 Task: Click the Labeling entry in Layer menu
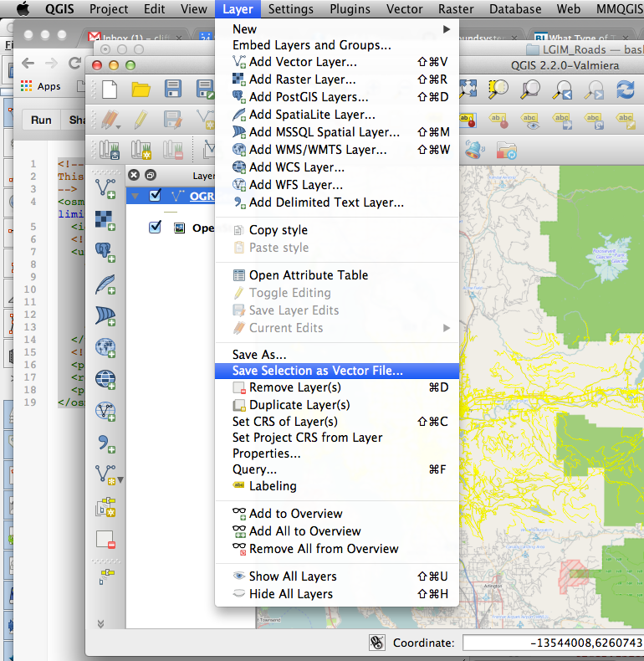coord(337,486)
